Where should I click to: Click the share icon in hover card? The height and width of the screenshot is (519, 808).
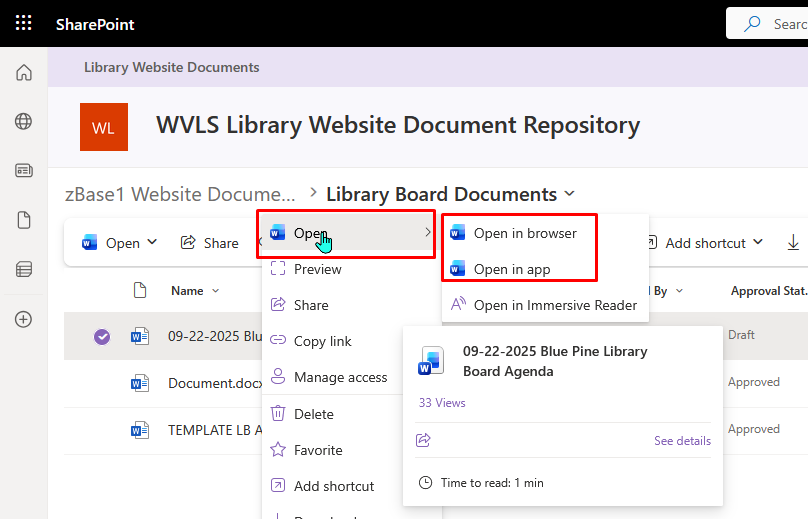tap(423, 440)
